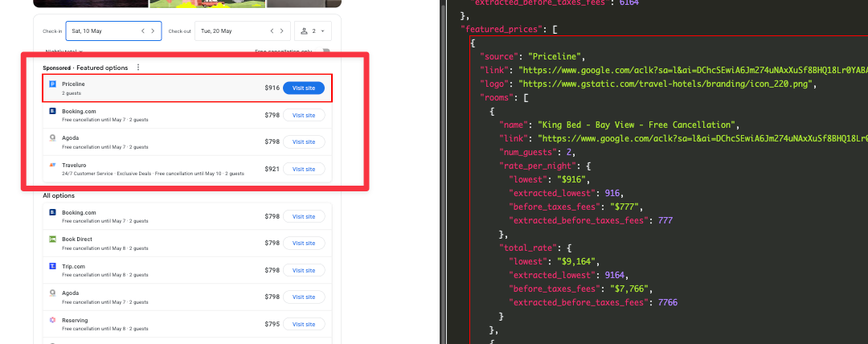Open the guests count dropdown
The width and height of the screenshot is (868, 344).
click(313, 31)
